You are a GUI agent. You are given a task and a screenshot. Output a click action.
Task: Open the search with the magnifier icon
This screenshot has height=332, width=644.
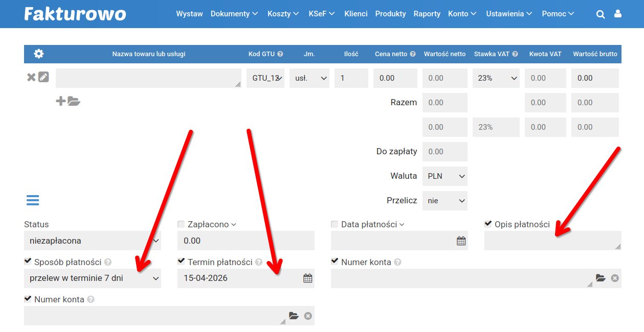point(601,14)
